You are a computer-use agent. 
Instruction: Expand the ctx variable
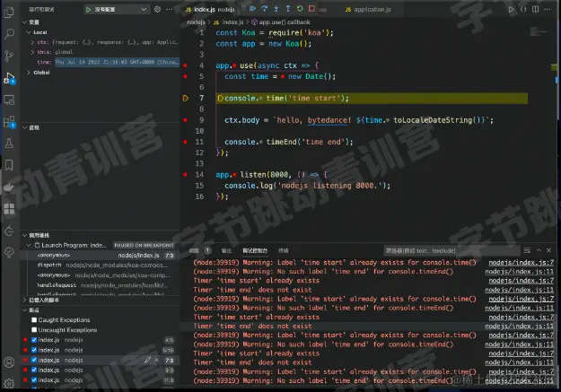click(32, 42)
